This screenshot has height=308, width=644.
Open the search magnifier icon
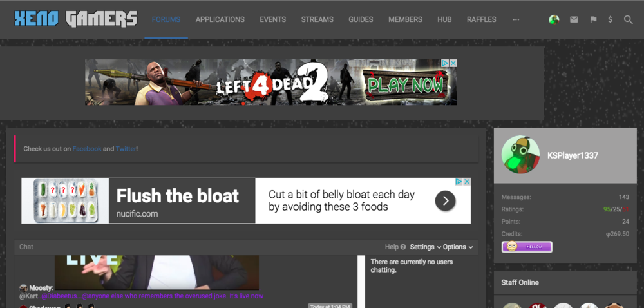[628, 19]
